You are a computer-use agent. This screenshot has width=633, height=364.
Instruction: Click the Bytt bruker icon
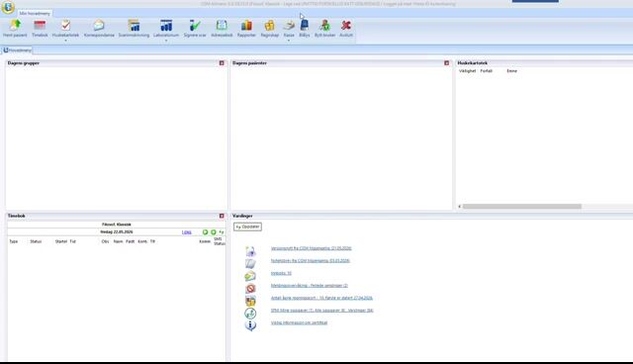(x=324, y=26)
